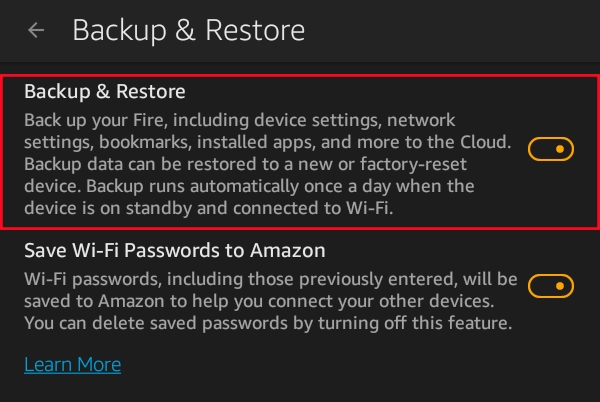Tap the header bar title text
The width and height of the screenshot is (600, 402).
(x=188, y=30)
